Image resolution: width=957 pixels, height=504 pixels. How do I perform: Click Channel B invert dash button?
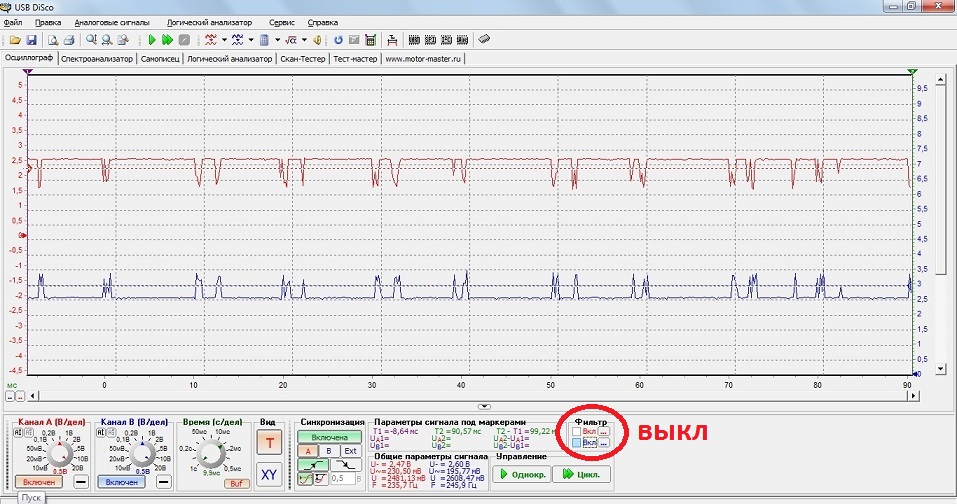tap(164, 482)
